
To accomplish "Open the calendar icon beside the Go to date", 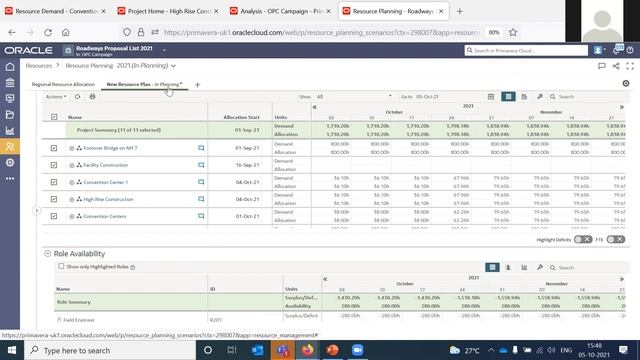I will tap(491, 97).
